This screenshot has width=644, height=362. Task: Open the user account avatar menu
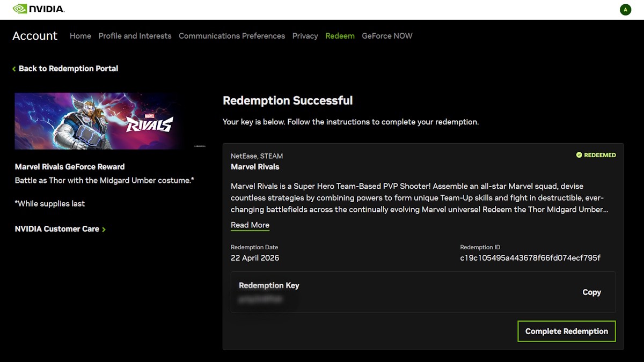click(625, 10)
